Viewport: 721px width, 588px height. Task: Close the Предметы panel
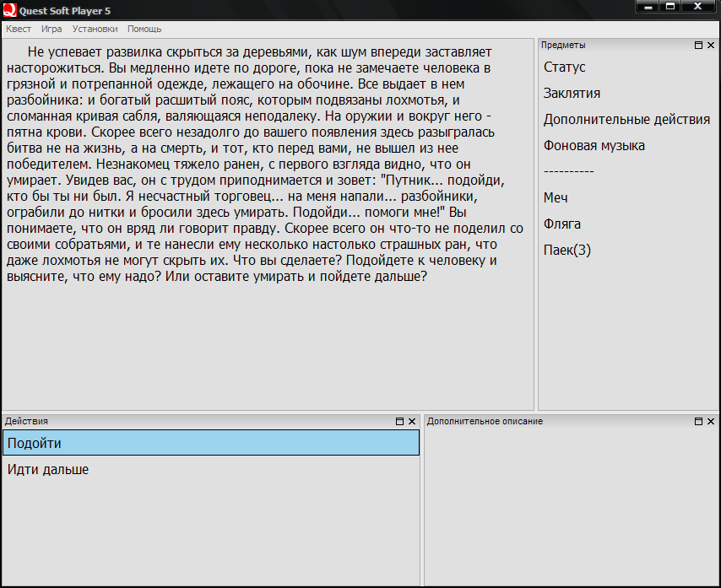pos(711,45)
